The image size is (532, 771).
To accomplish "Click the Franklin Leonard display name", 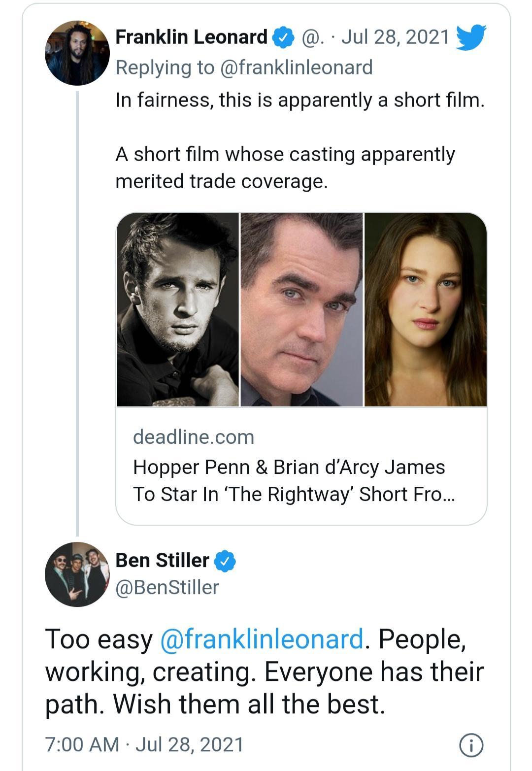I will pyautogui.click(x=191, y=37).
